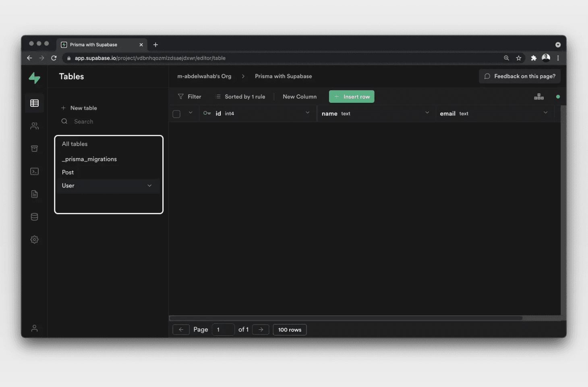Viewport: 588px width, 387px height.
Task: Click the primary key icon on id column
Action: [207, 113]
